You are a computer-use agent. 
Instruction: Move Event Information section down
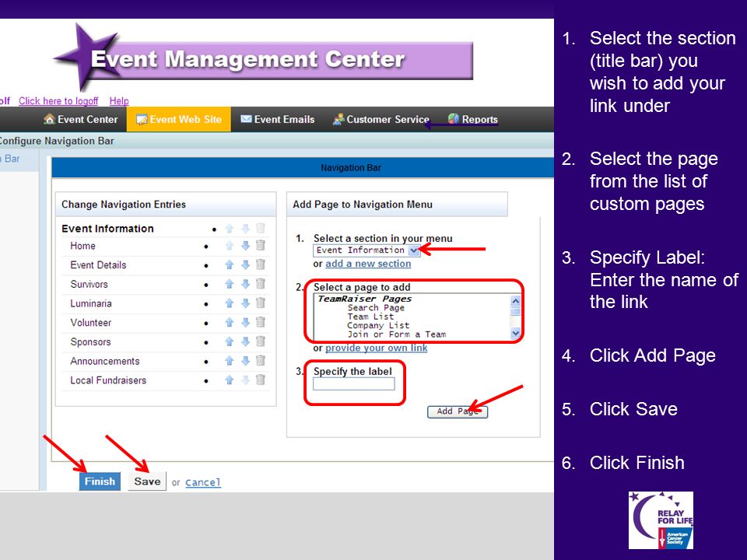[x=245, y=229]
